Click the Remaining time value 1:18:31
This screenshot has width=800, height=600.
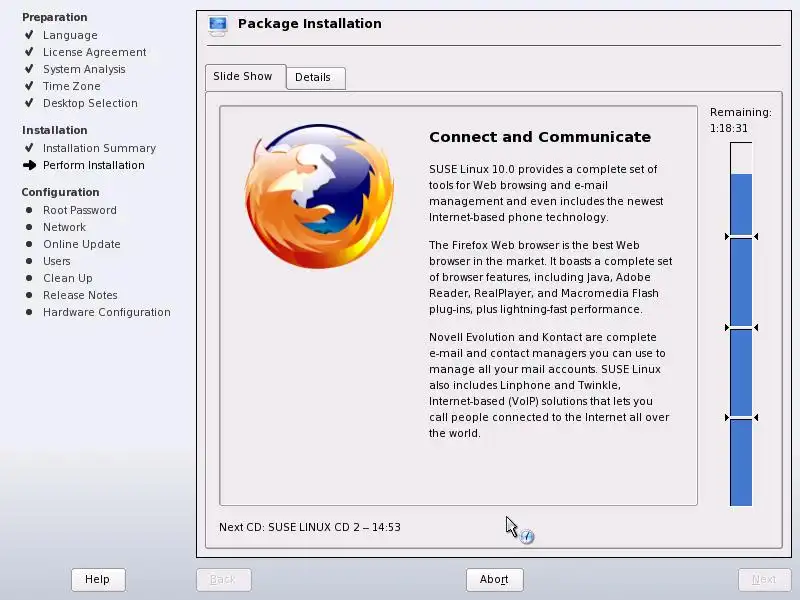[x=729, y=129]
